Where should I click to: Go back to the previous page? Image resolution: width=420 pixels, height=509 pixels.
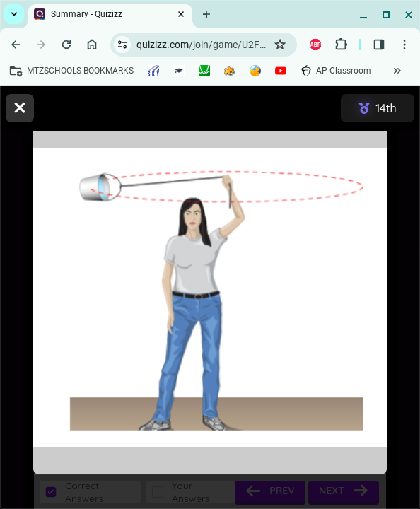(x=16, y=45)
